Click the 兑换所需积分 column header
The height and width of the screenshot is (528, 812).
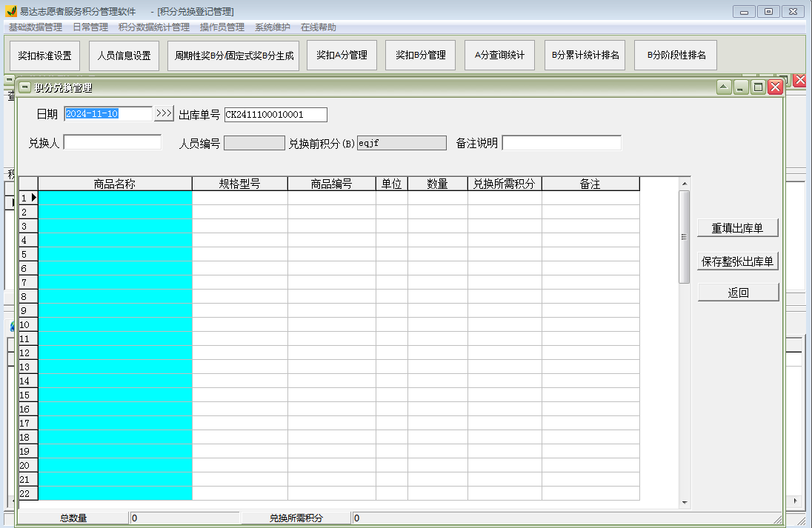505,184
